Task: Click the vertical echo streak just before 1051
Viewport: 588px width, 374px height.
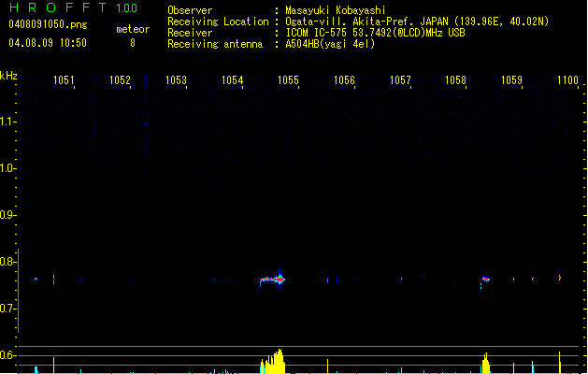Action: coord(53,279)
